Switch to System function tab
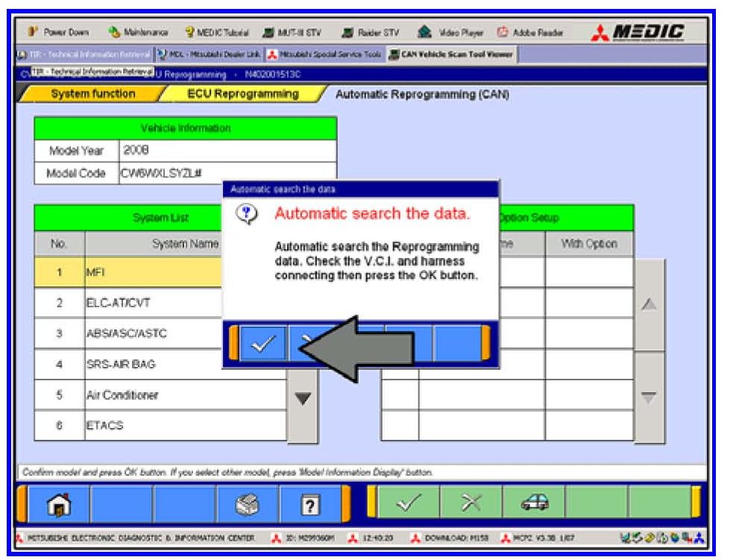This screenshot has width=739, height=560. 92,95
